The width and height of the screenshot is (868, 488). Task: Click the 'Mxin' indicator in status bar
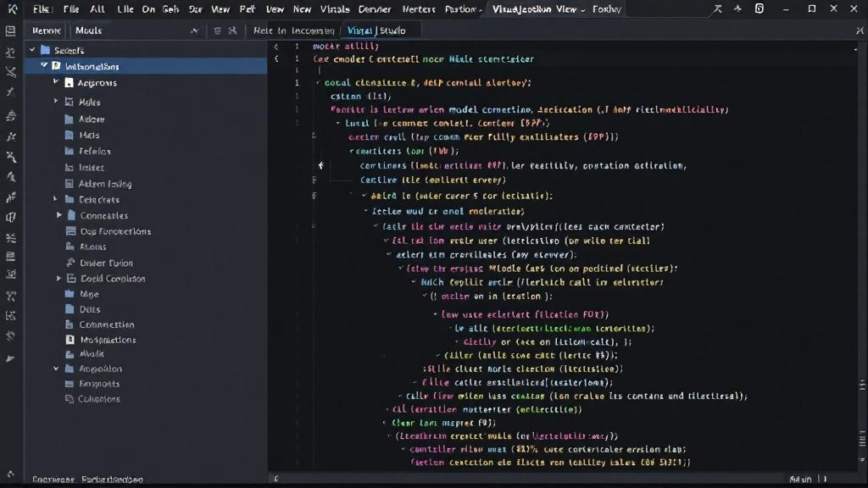tap(800, 480)
